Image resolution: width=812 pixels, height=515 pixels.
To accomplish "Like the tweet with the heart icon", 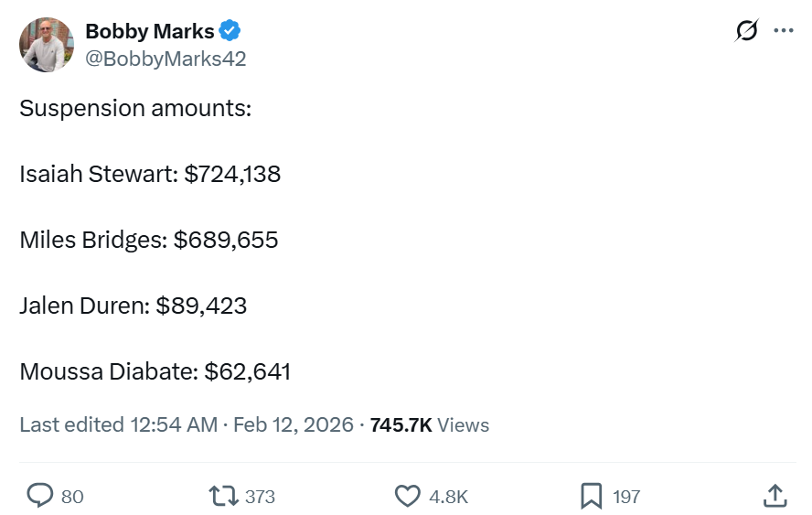I will pos(407,496).
